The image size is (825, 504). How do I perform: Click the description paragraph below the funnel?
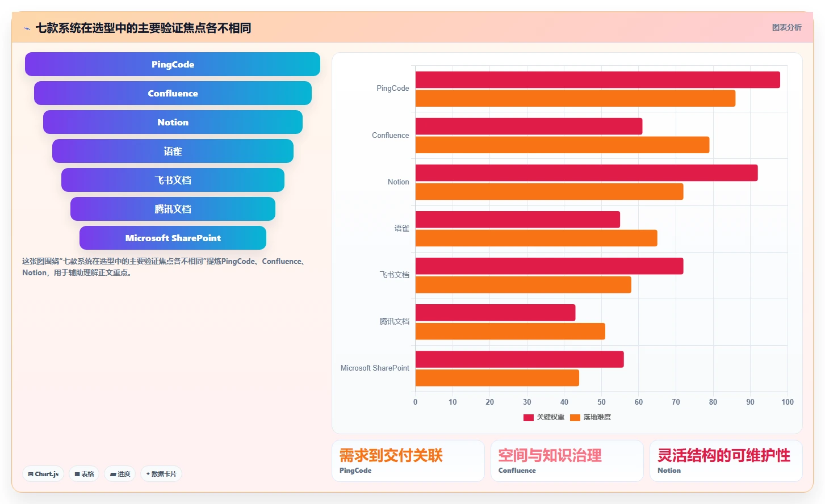coord(165,267)
